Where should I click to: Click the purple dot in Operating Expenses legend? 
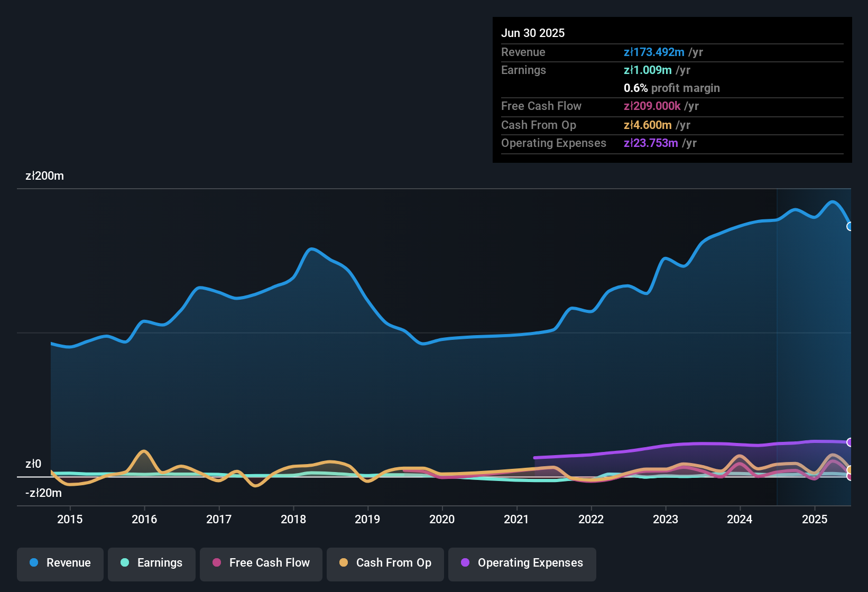click(465, 562)
